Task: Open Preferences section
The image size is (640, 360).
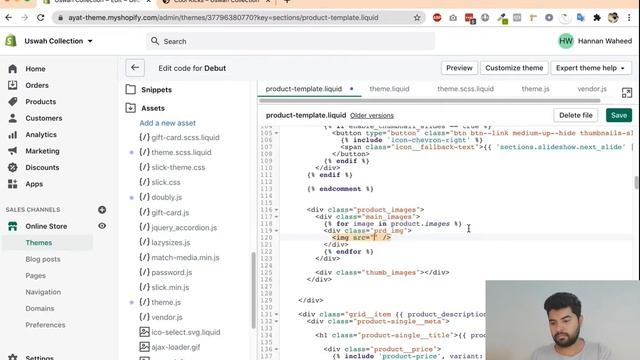Action: click(45, 325)
